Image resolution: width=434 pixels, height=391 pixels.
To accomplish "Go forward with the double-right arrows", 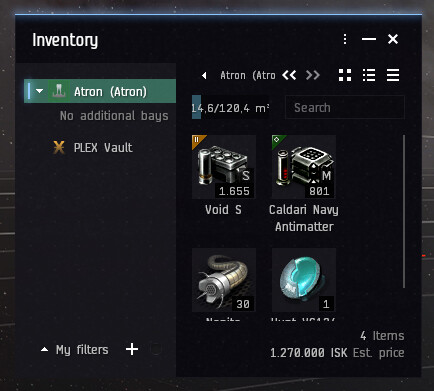I will pos(313,75).
